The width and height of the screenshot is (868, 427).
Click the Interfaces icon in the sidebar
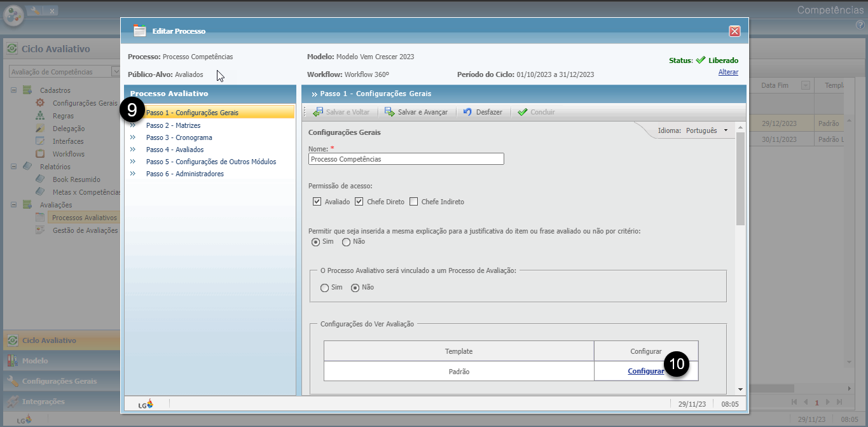40,141
